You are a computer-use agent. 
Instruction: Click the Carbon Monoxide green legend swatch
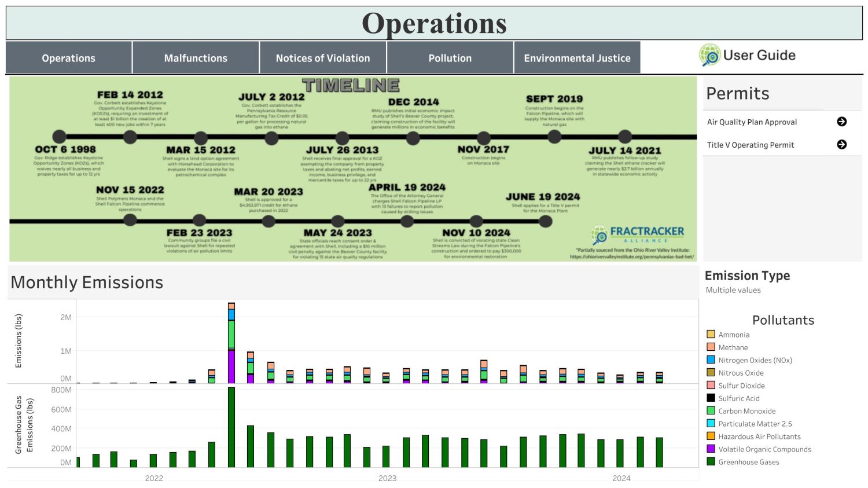[711, 411]
